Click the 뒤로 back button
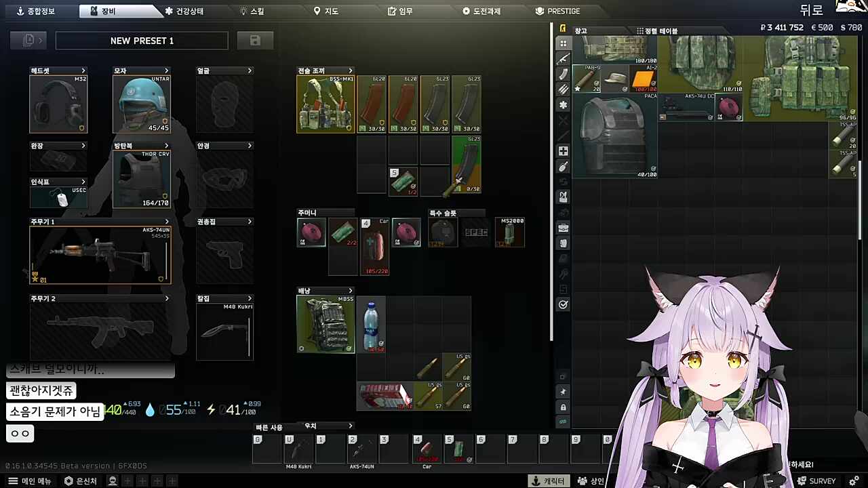Screen dimensions: 868x488 (811, 11)
